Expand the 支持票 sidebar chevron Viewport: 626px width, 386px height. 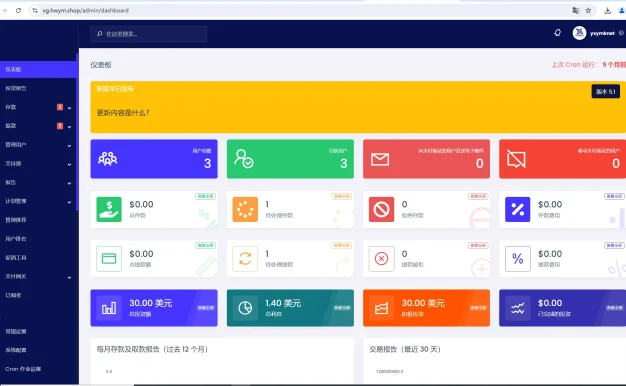[69, 164]
